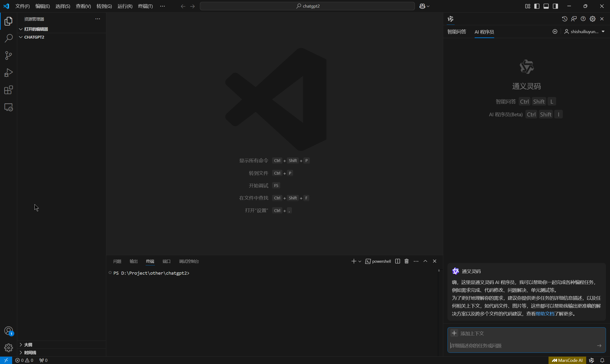Toggle the bottom panel visibility
The width and height of the screenshot is (610, 364).
[546, 6]
